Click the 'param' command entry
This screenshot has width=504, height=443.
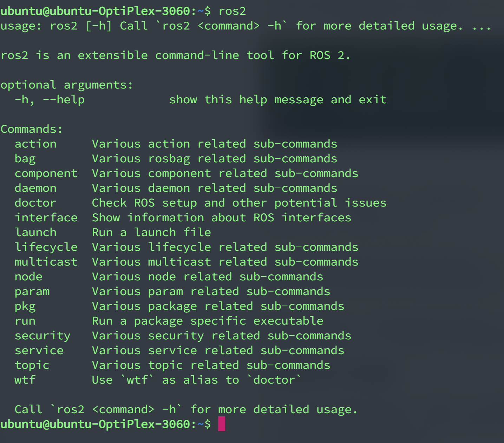[x=32, y=292]
